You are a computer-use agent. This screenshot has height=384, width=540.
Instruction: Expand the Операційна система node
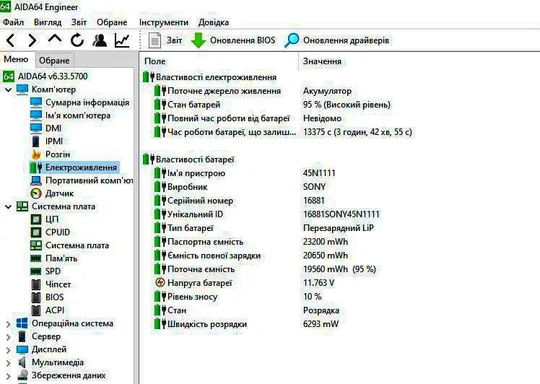pos(8,324)
